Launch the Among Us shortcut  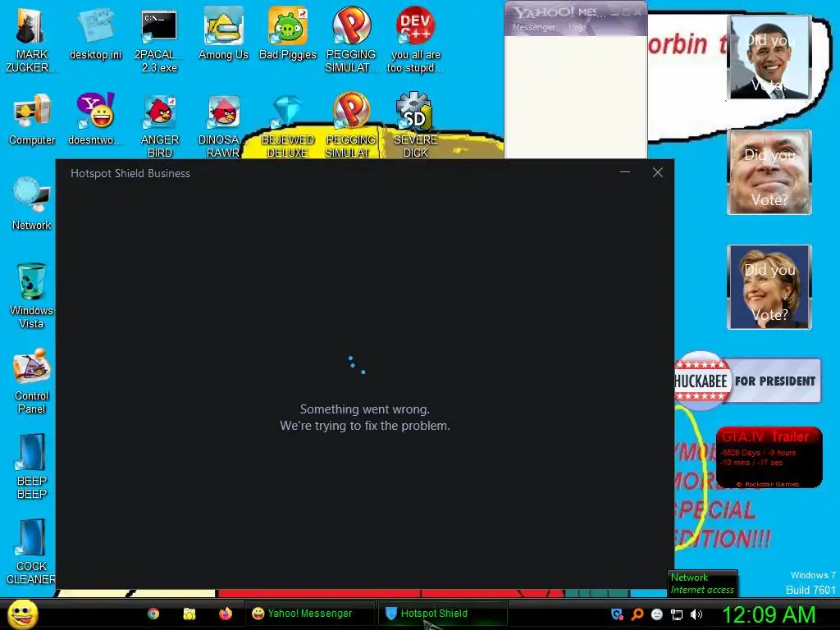(223, 34)
